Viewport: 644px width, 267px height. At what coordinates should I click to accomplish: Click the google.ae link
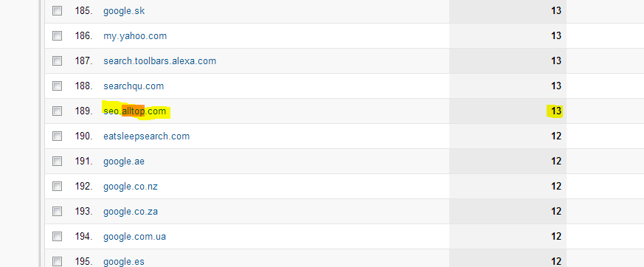coord(124,162)
